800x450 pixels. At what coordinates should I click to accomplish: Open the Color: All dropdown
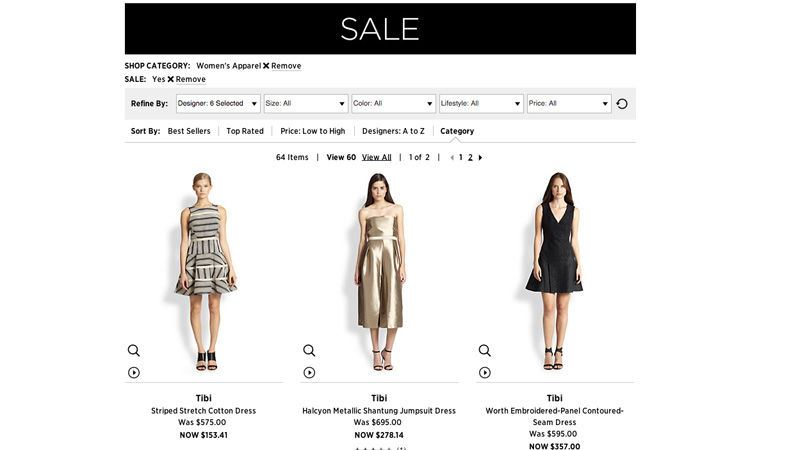click(x=393, y=104)
